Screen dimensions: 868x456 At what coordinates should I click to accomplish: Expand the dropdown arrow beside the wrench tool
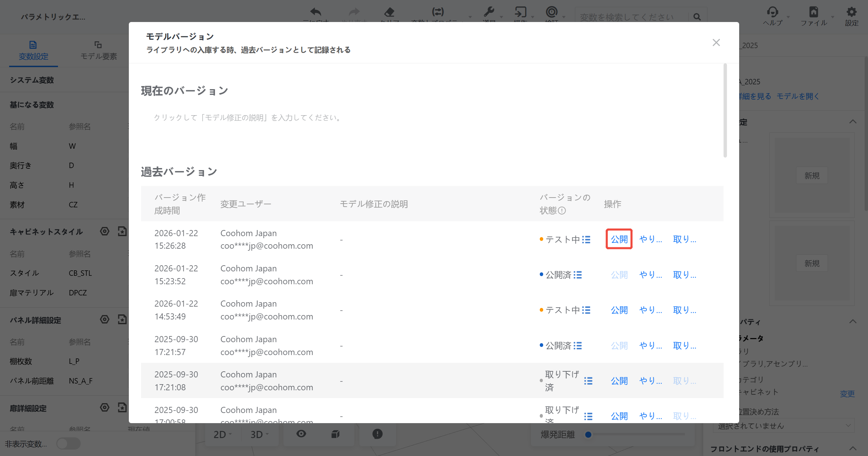(x=501, y=17)
